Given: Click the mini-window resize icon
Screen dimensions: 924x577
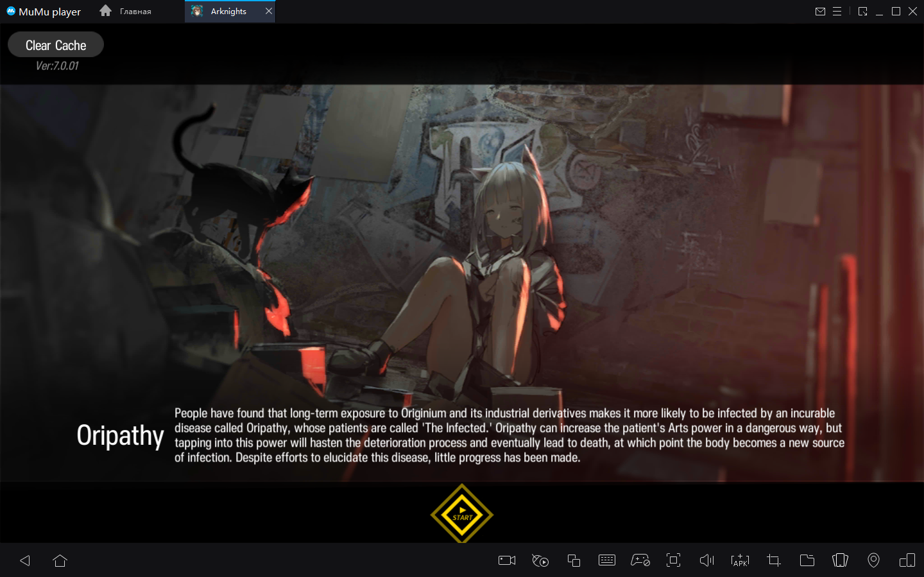Looking at the screenshot, I should [x=862, y=12].
